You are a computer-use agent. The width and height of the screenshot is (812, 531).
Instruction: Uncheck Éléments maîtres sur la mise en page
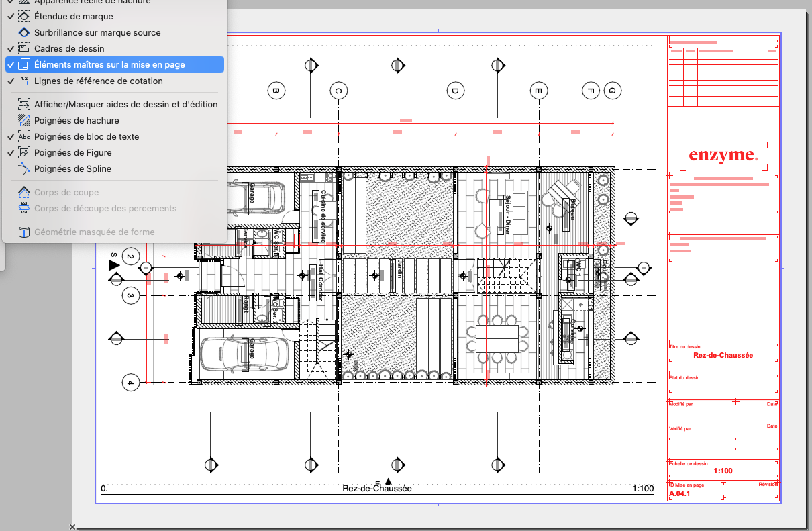(x=114, y=65)
